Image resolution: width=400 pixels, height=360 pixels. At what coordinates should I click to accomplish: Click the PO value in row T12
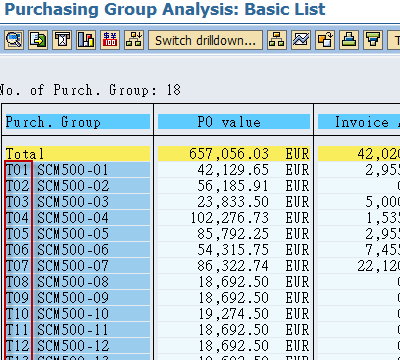pos(234,346)
